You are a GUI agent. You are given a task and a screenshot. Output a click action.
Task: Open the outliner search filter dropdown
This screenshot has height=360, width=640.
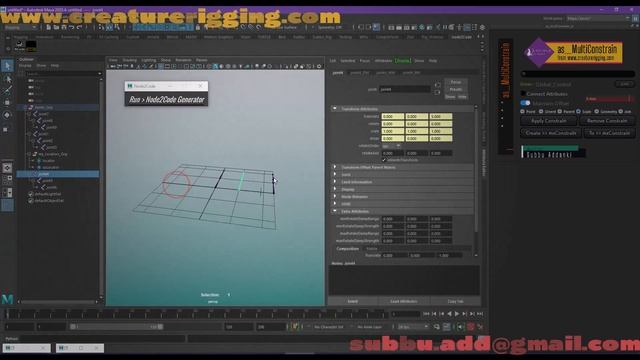click(x=100, y=74)
